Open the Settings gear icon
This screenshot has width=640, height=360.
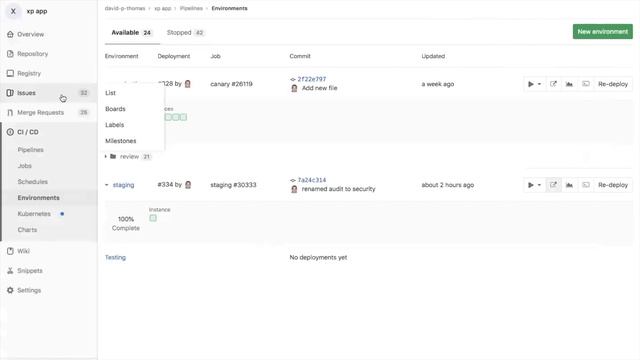[x=10, y=290]
